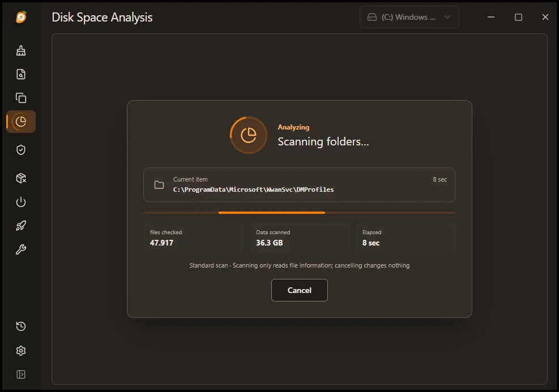Minimize the application window
The height and width of the screenshot is (392, 559).
(x=491, y=17)
